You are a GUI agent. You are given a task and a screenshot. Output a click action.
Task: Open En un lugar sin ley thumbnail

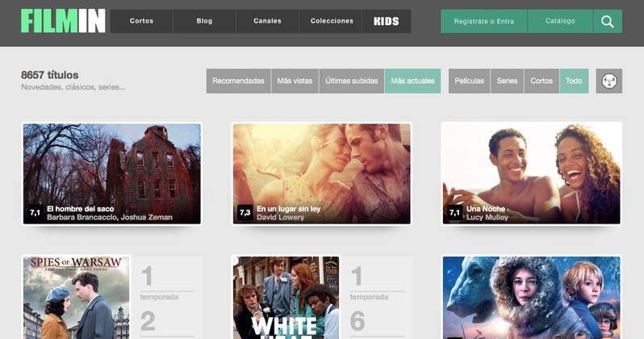(x=321, y=174)
